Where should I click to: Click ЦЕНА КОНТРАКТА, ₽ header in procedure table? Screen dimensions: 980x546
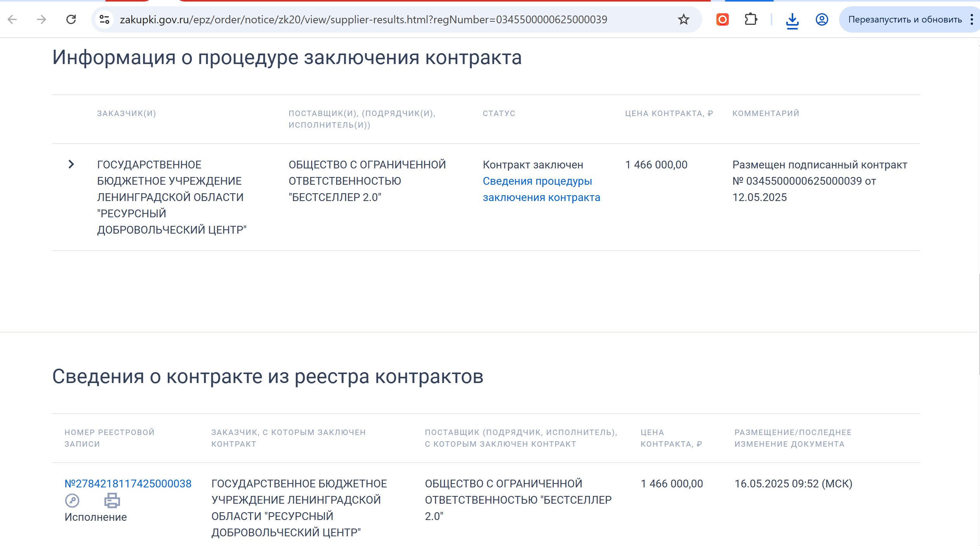coord(669,113)
